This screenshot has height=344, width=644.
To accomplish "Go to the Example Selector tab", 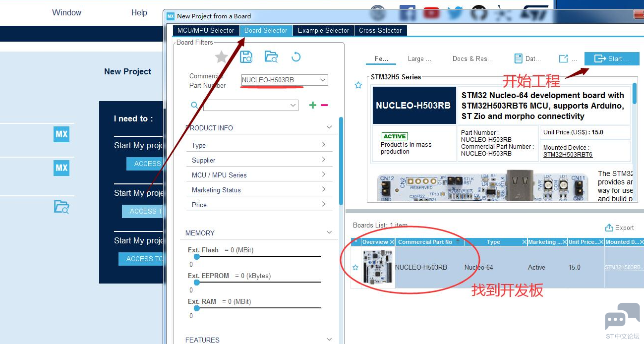I will point(324,30).
